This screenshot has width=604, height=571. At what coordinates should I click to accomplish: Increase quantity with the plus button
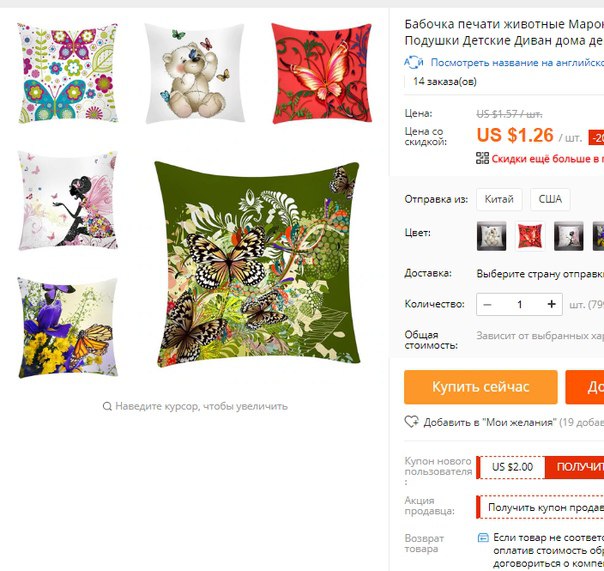click(552, 304)
